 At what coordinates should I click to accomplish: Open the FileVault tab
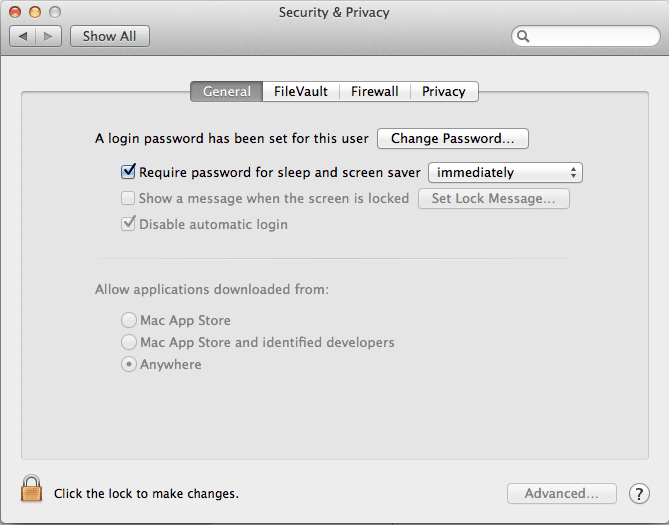(x=301, y=91)
